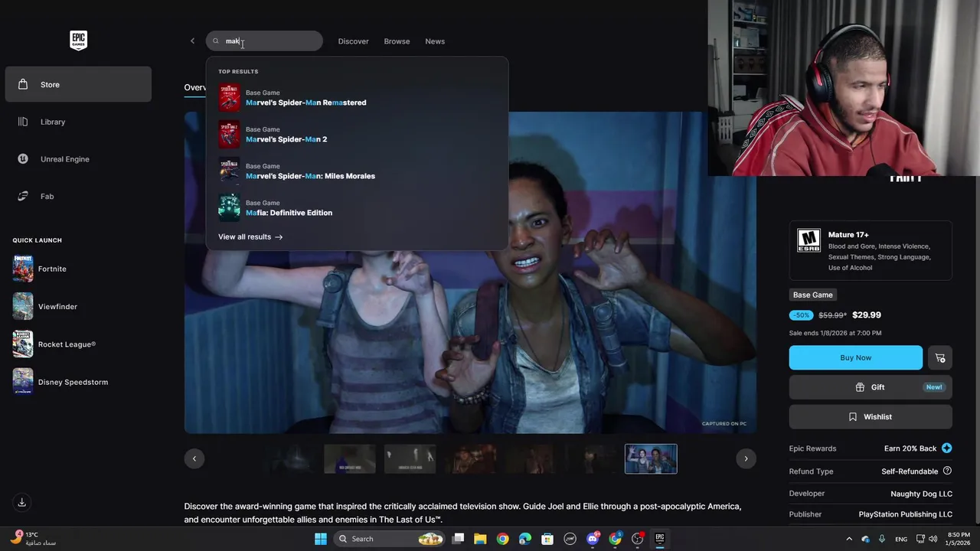Switch to the Browse tab
Image resolution: width=980 pixels, height=551 pixels.
[x=397, y=41]
